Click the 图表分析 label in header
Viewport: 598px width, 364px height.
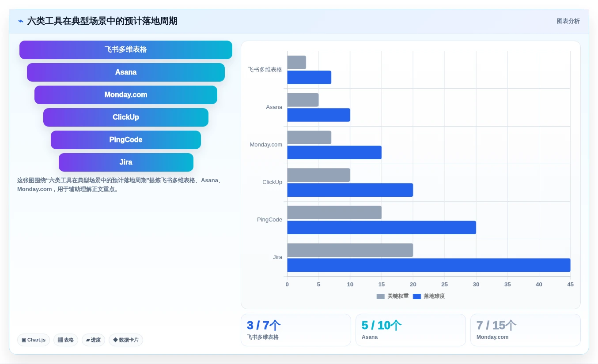[x=568, y=21]
